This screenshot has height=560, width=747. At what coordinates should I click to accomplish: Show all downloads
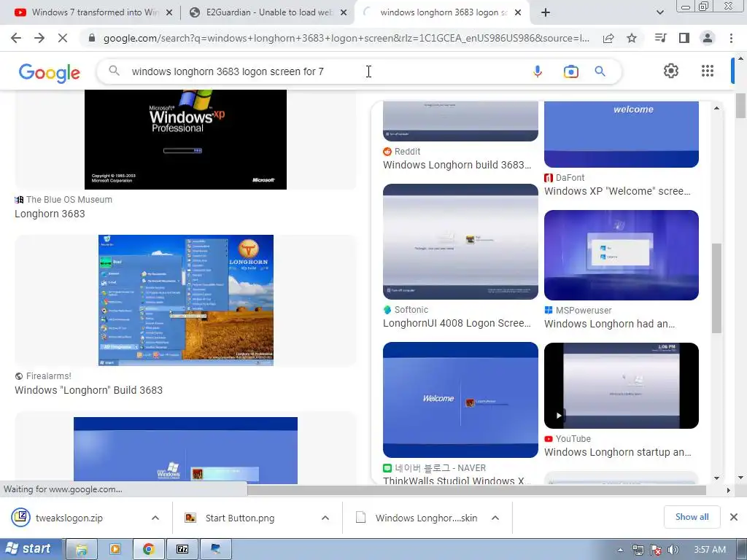click(692, 517)
